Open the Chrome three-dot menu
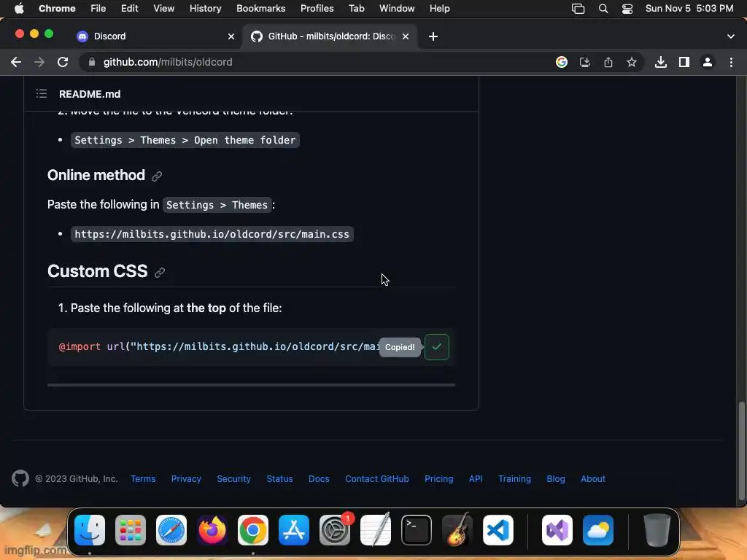 731,62
